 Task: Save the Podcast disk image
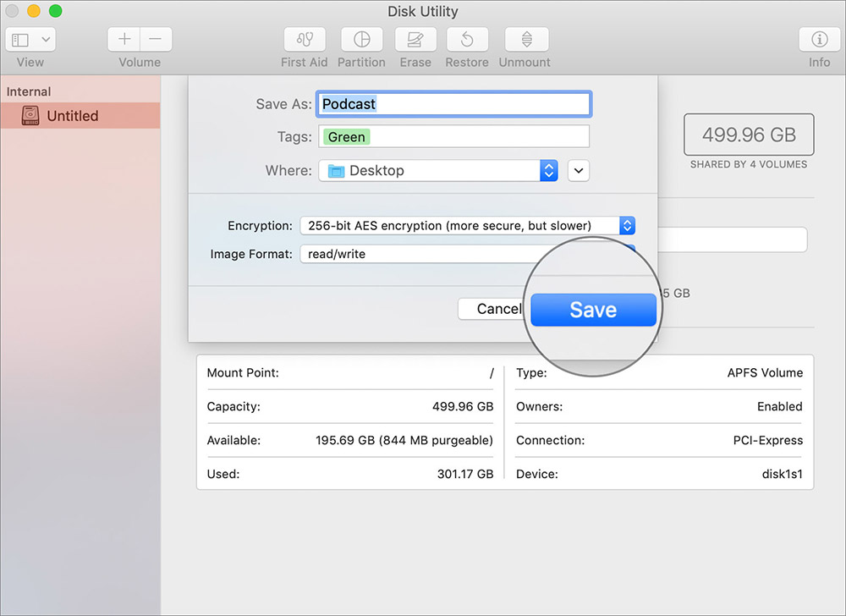coord(592,309)
